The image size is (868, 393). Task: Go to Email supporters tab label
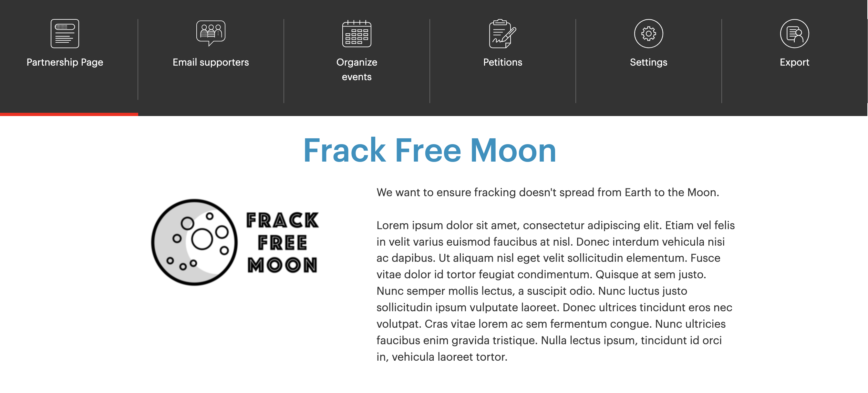(211, 62)
